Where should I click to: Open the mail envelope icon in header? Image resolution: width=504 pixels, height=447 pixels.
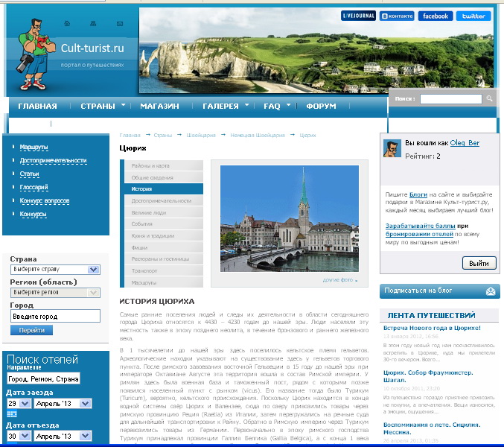pos(120,24)
